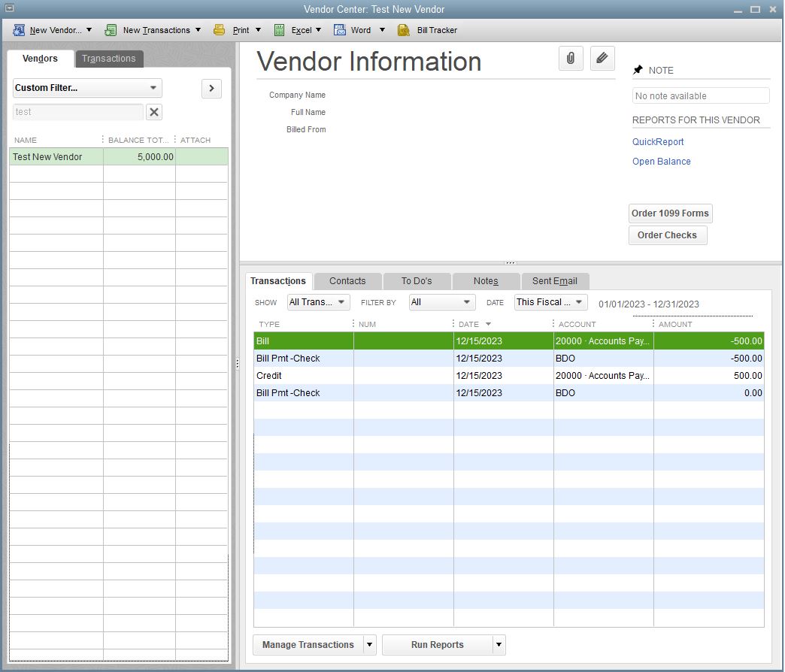The height and width of the screenshot is (672, 785).
Task: Click the Order Checks button
Action: (x=668, y=235)
